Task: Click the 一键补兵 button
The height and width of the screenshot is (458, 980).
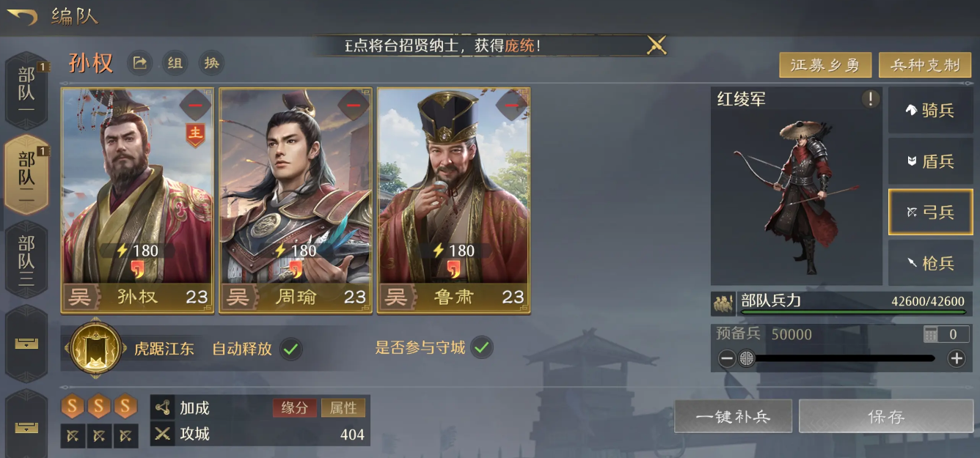Action: coord(733,416)
